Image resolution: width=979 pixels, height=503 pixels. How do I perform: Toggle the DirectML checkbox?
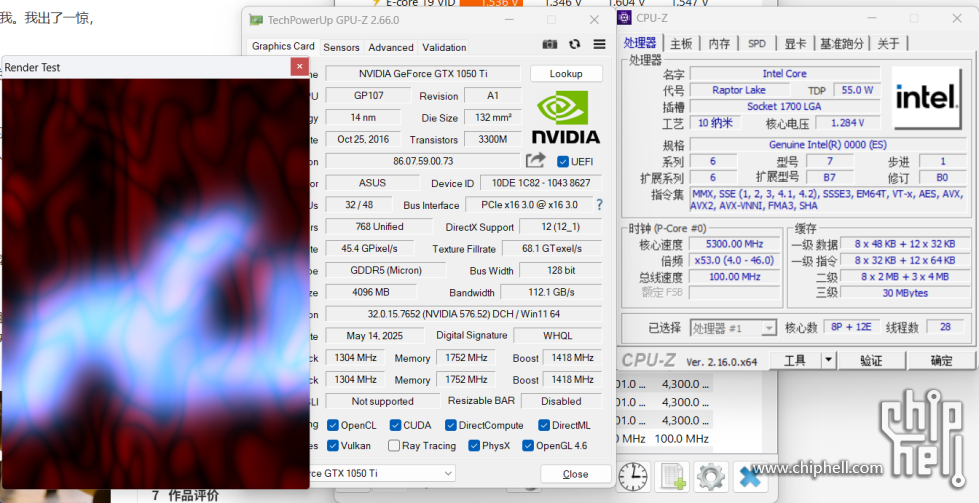544,426
